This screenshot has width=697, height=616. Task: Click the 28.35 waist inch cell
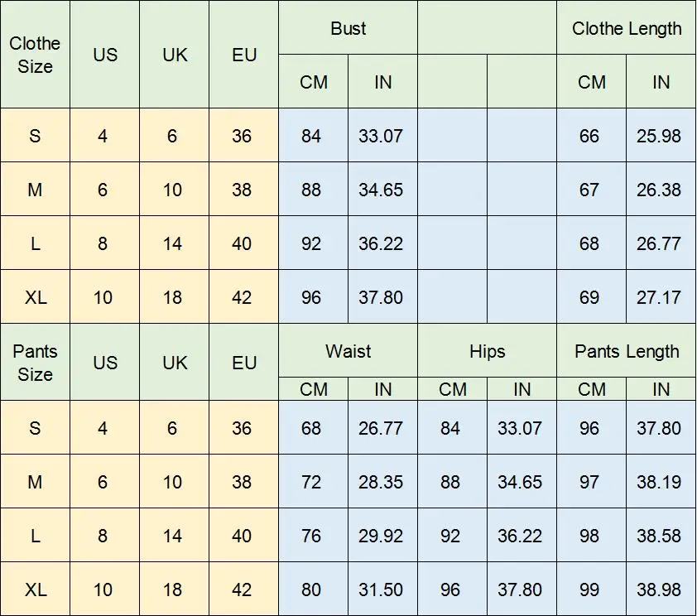(x=381, y=482)
